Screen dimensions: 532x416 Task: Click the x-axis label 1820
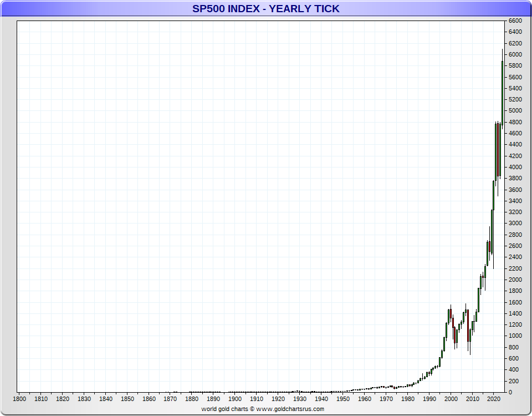click(63, 399)
